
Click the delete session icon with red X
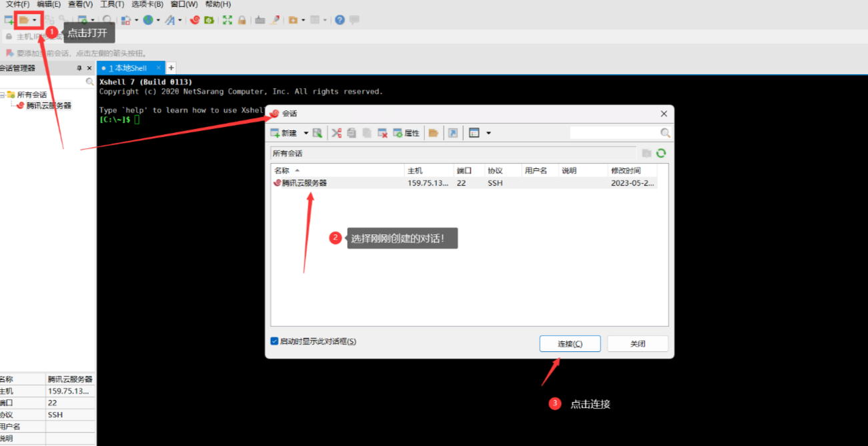pos(382,133)
